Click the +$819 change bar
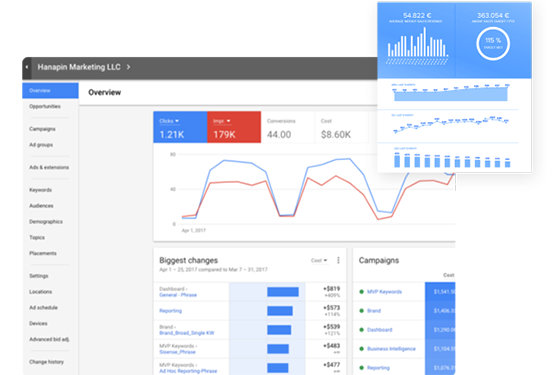Viewport: 555px width, 375px height. (283, 292)
